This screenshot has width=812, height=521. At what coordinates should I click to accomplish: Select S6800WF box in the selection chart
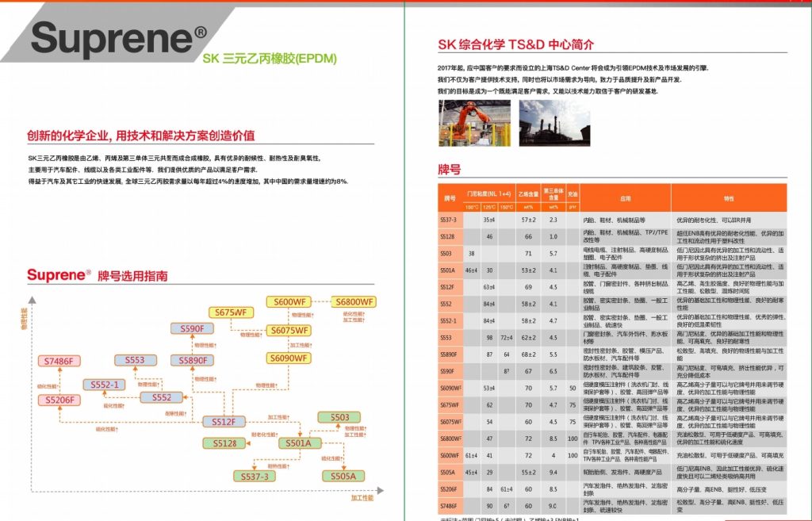(354, 301)
